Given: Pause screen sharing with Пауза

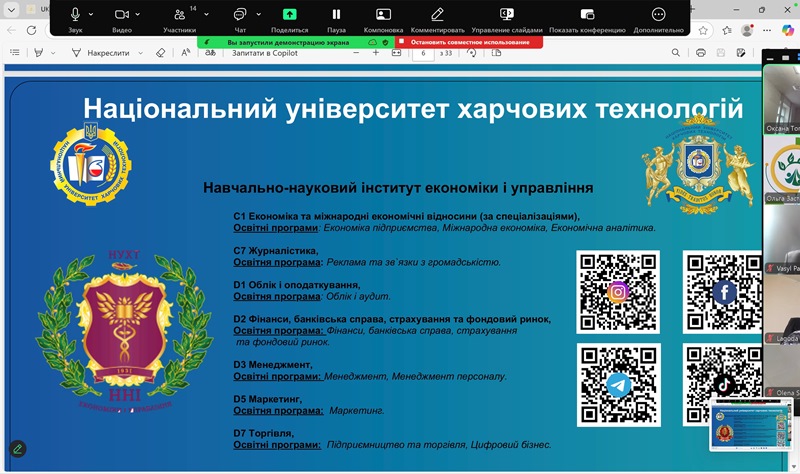Looking at the screenshot, I should point(336,15).
